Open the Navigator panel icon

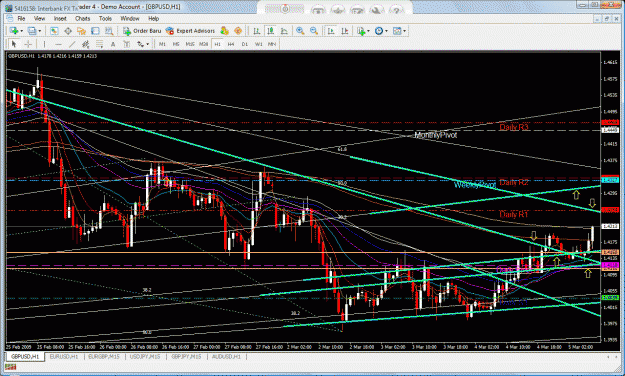click(82, 31)
